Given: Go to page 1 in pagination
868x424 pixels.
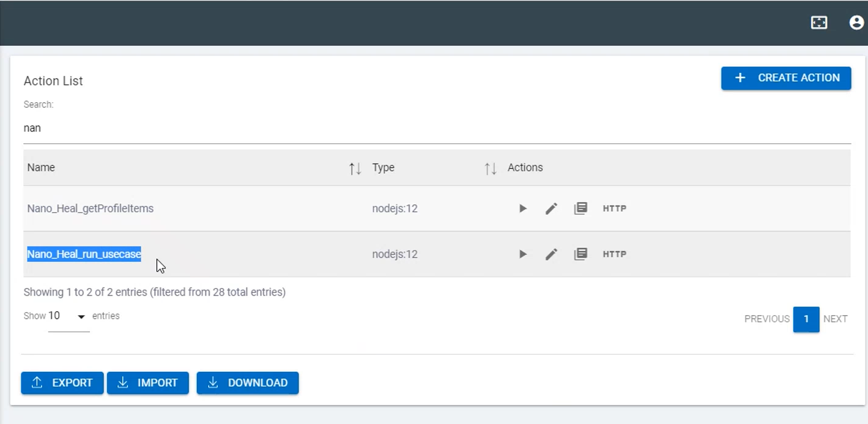Looking at the screenshot, I should point(806,319).
